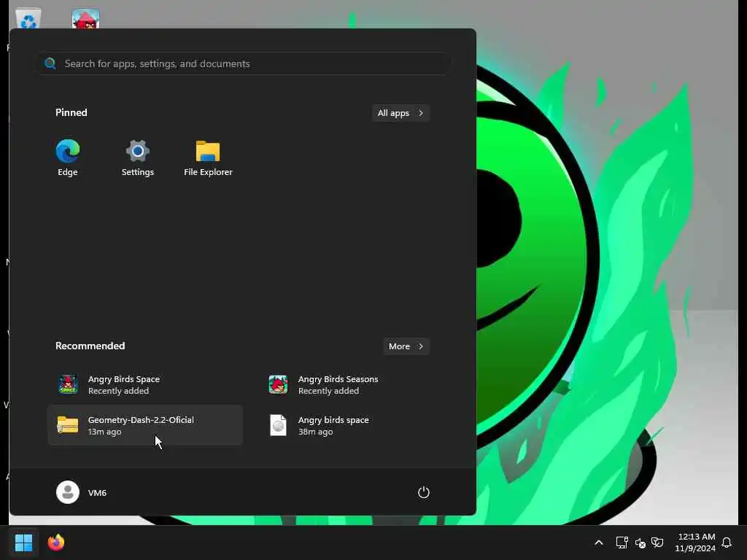The width and height of the screenshot is (747, 560).
Task: Click the Angry Birds Seasons recommended app icon
Action: tap(278, 384)
